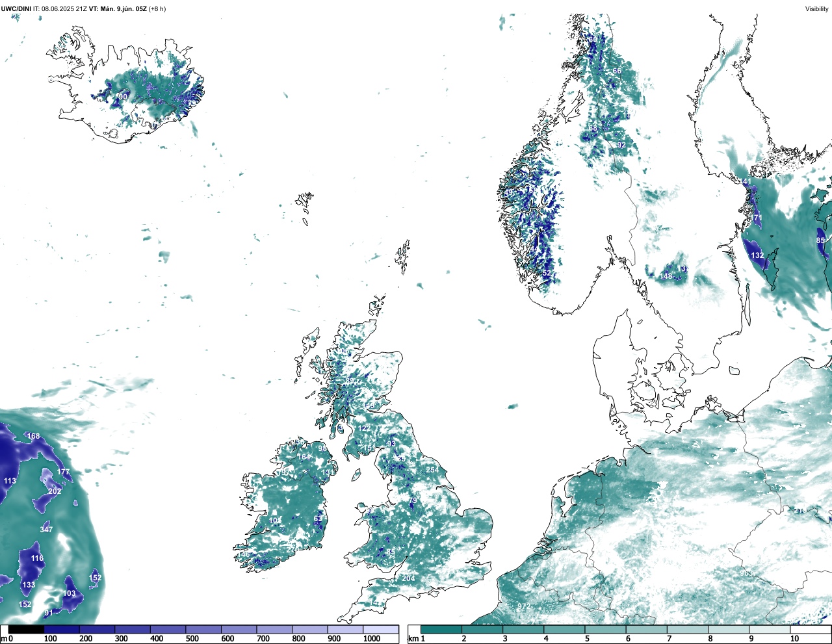This screenshot has width=832, height=644.
Task: Select the palest lavender swatch past 1000 m
Action: tap(381, 630)
